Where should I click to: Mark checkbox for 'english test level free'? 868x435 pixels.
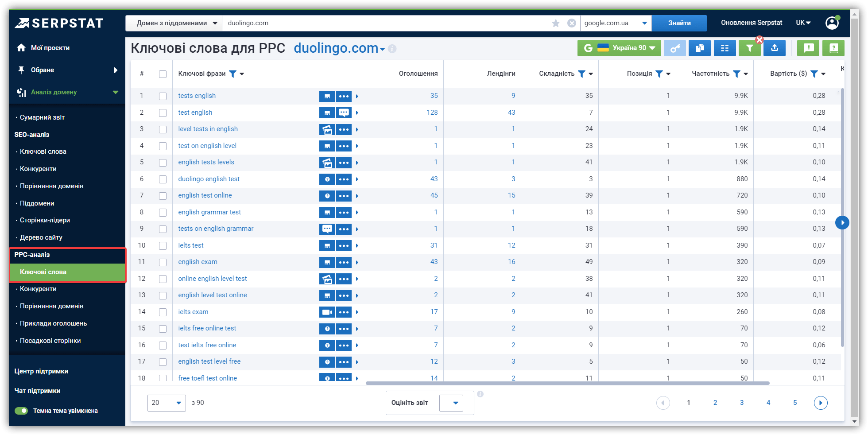163,362
